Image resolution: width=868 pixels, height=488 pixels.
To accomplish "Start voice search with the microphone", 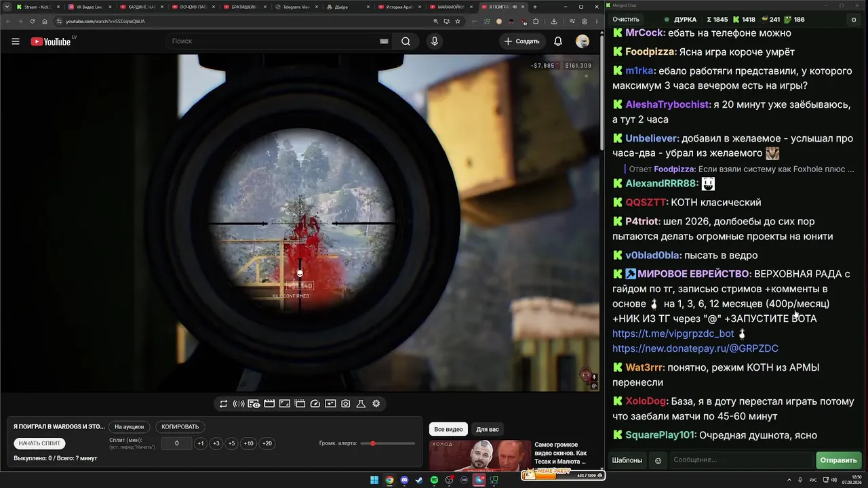I will (x=435, y=41).
